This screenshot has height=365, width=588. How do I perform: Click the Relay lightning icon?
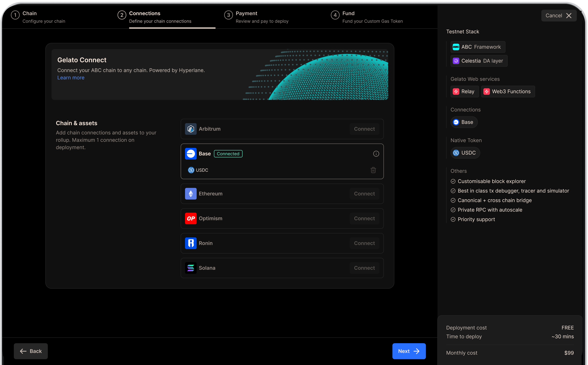(x=456, y=92)
